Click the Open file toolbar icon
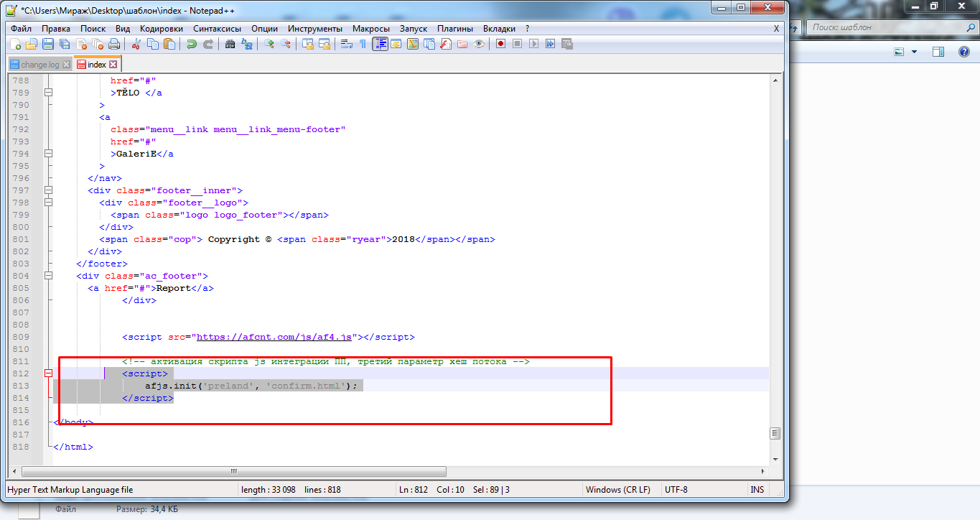This screenshot has height=520, width=980. pyautogui.click(x=31, y=44)
